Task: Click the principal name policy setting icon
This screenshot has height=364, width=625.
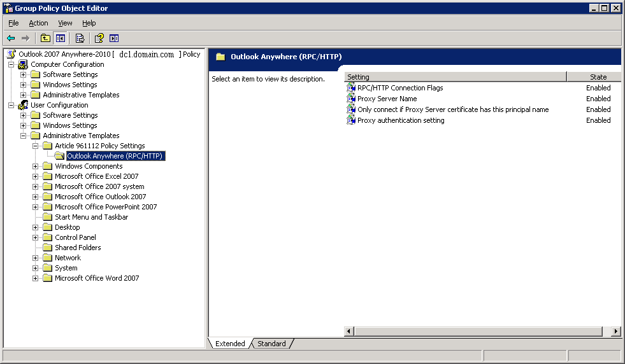Action: (x=351, y=109)
